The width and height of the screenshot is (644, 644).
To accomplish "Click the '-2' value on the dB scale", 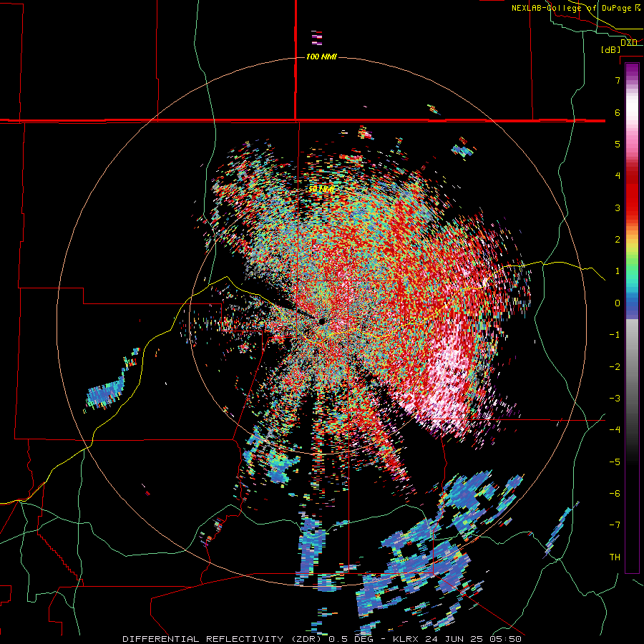I will (x=615, y=367).
